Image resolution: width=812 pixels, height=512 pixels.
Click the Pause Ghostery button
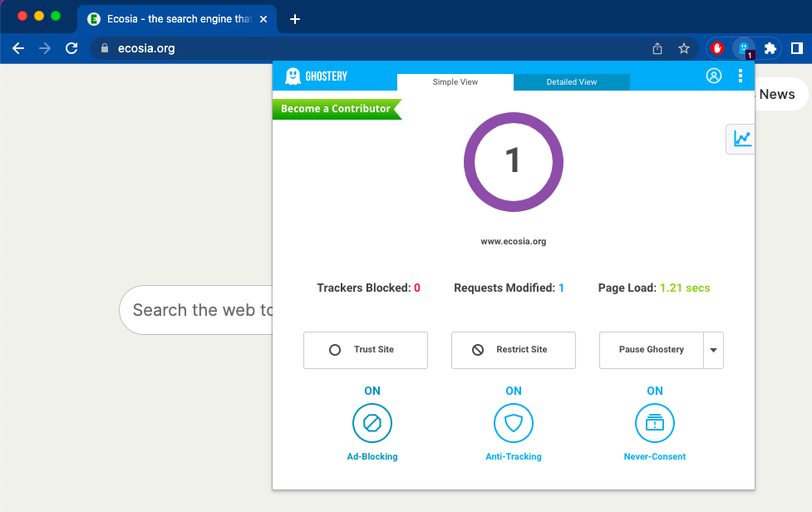click(x=652, y=351)
